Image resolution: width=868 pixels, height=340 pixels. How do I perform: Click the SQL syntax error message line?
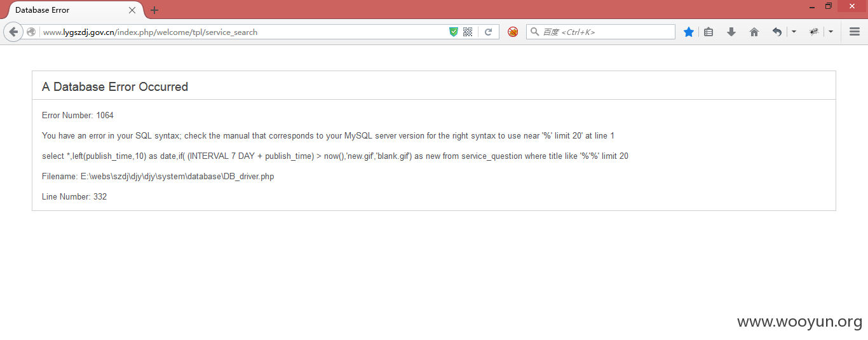[328, 136]
